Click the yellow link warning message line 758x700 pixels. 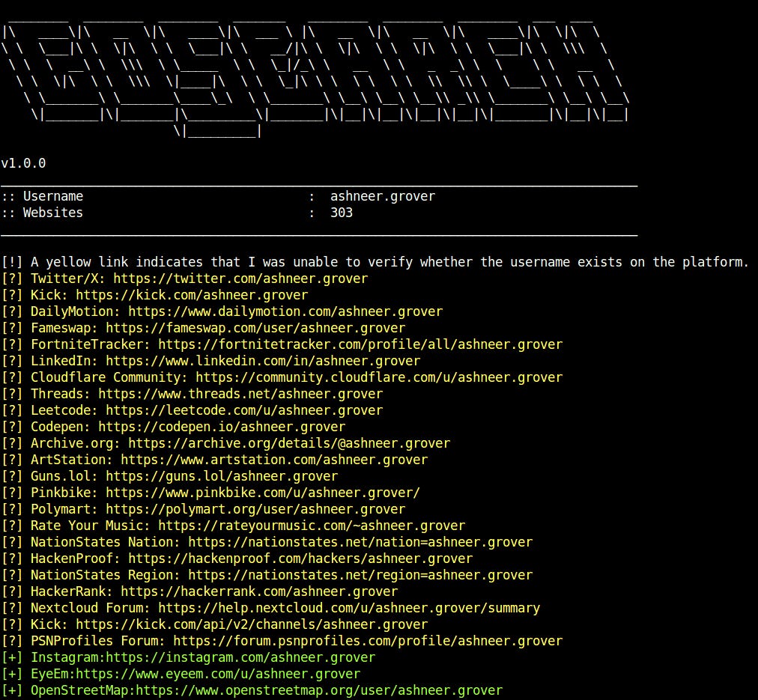[375, 262]
